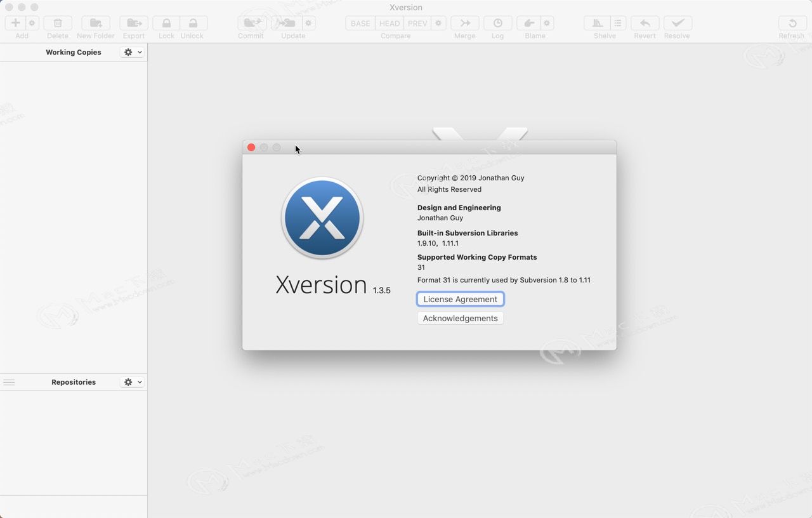812x518 pixels.
Task: Open the License Agreement
Action: point(461,299)
